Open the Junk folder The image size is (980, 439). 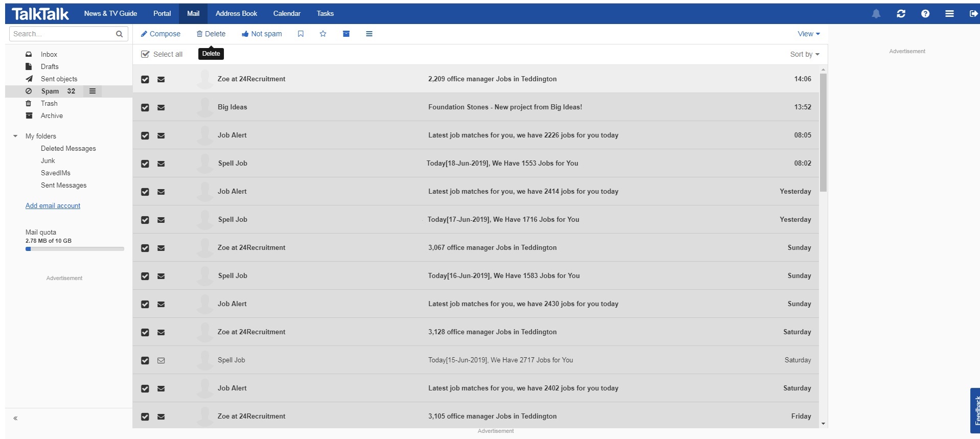tap(48, 160)
